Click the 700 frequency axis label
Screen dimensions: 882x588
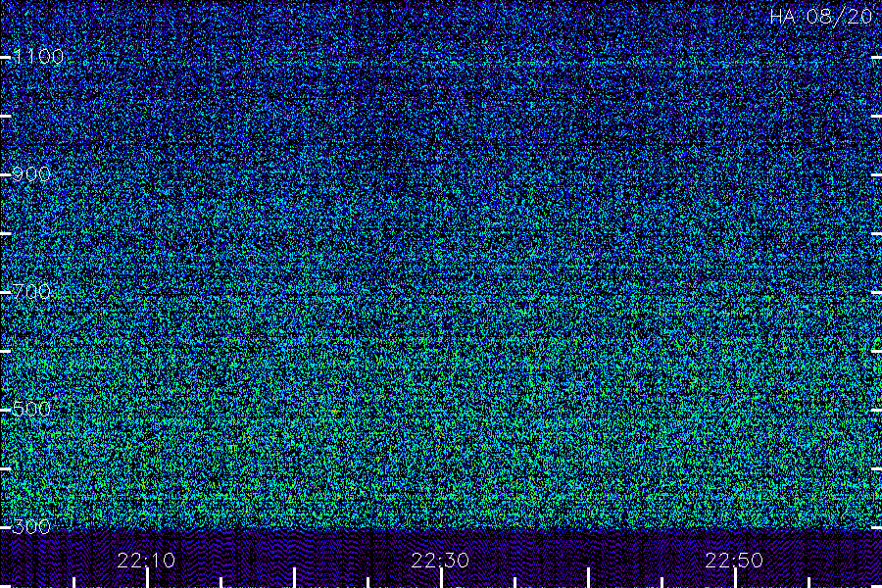[x=31, y=291]
